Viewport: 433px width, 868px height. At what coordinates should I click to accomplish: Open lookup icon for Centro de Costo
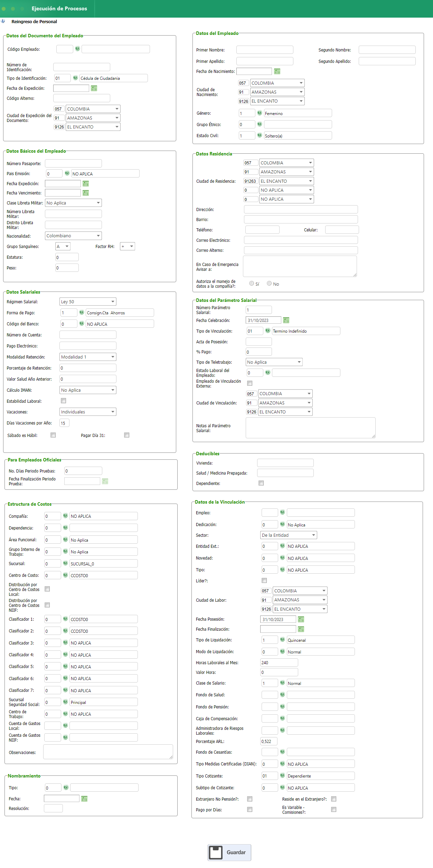coord(65,575)
